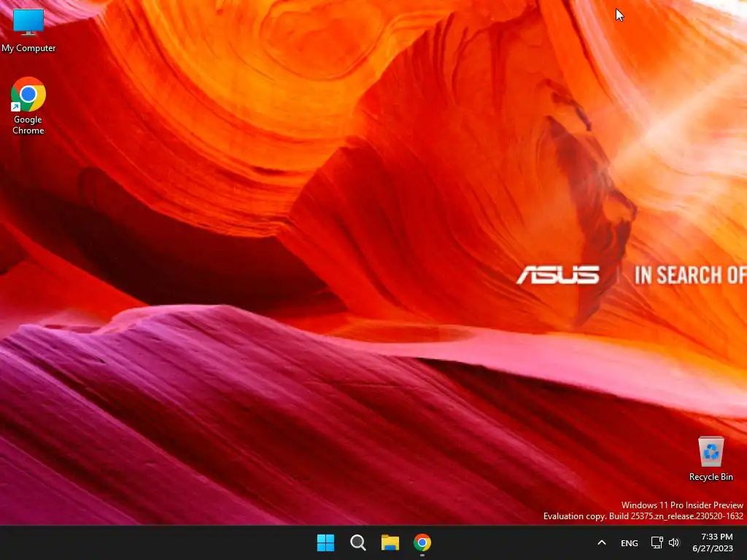Image resolution: width=747 pixels, height=560 pixels.
Task: Open the network status tray icon
Action: click(x=657, y=542)
